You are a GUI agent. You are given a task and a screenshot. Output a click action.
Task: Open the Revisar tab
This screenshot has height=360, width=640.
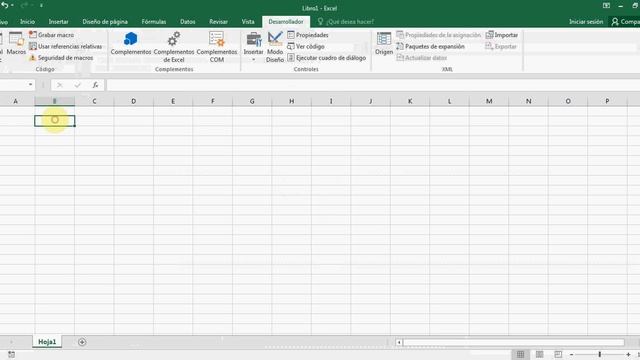218,22
